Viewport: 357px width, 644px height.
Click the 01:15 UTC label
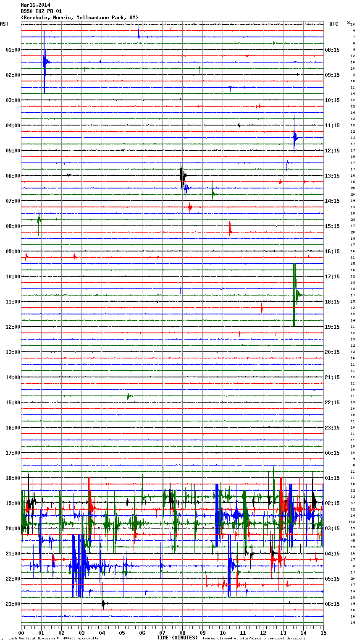(x=332, y=478)
